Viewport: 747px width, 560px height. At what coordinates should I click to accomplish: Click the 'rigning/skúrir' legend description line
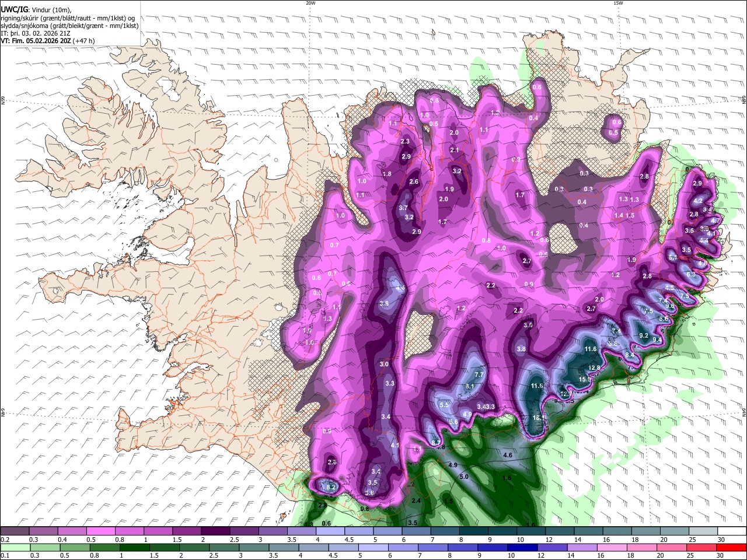(x=68, y=17)
